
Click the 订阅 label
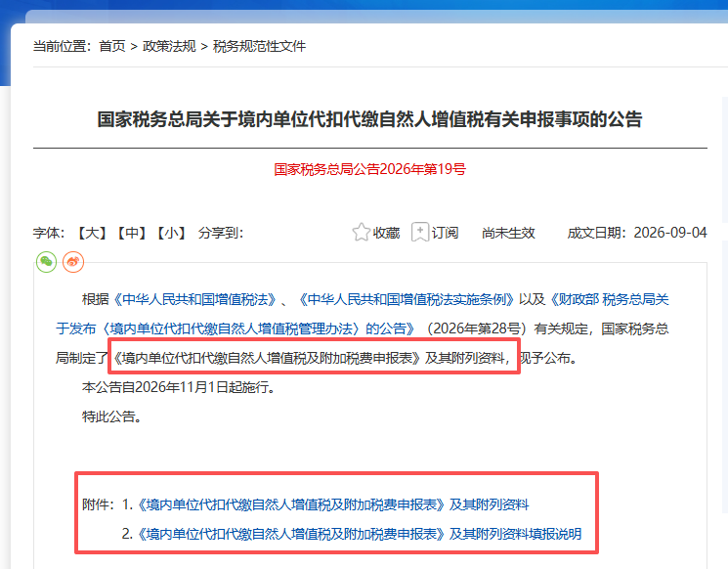(x=445, y=233)
